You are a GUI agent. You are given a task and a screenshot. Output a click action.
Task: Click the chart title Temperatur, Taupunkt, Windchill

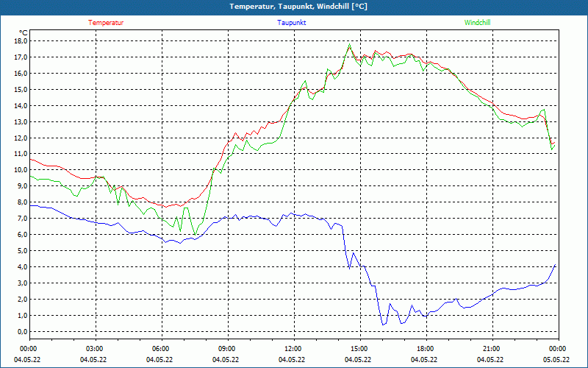pyautogui.click(x=298, y=7)
